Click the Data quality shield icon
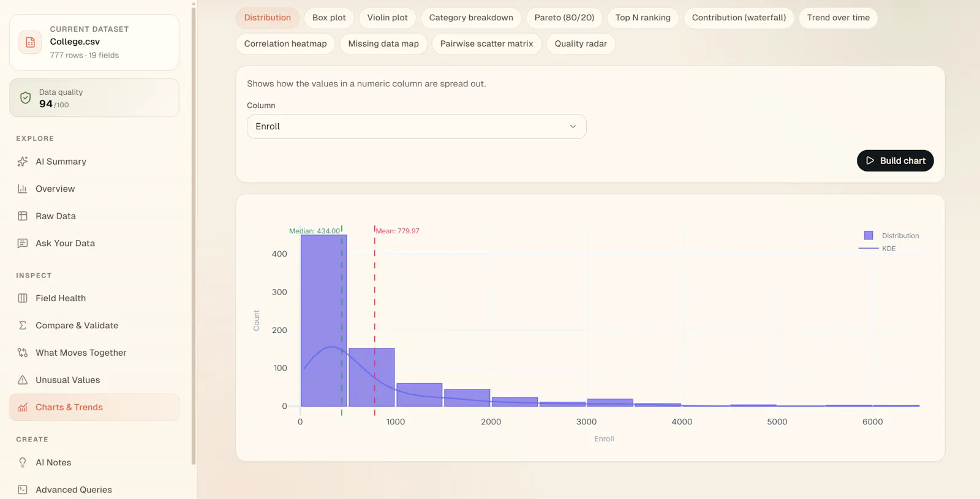Screen dimensions: 980x499 click(25, 98)
